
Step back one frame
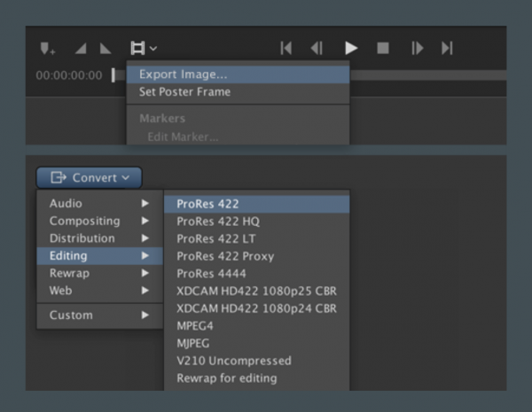point(317,48)
